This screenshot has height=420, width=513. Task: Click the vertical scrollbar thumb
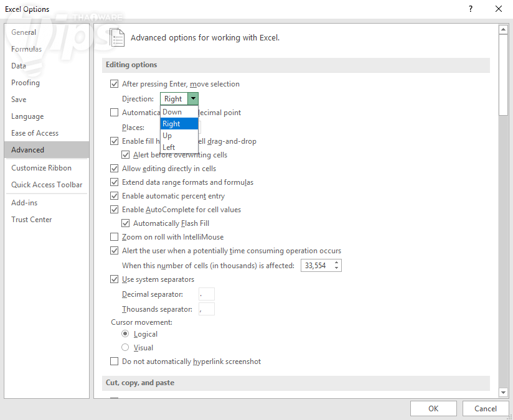[503, 75]
